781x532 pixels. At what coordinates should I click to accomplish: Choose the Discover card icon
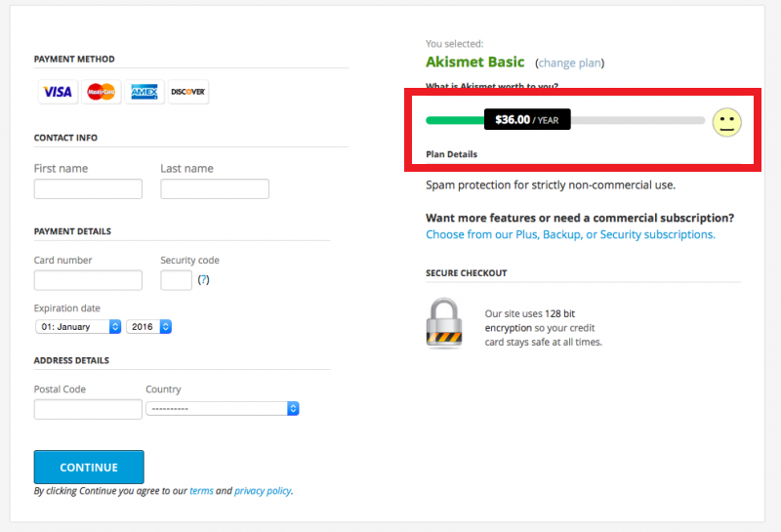[x=188, y=92]
